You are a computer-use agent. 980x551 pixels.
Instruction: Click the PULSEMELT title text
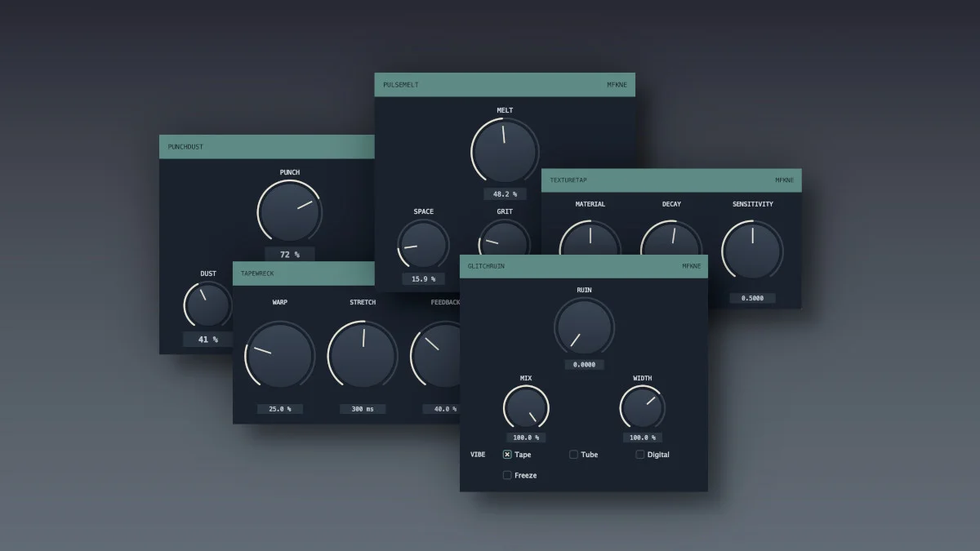(401, 85)
